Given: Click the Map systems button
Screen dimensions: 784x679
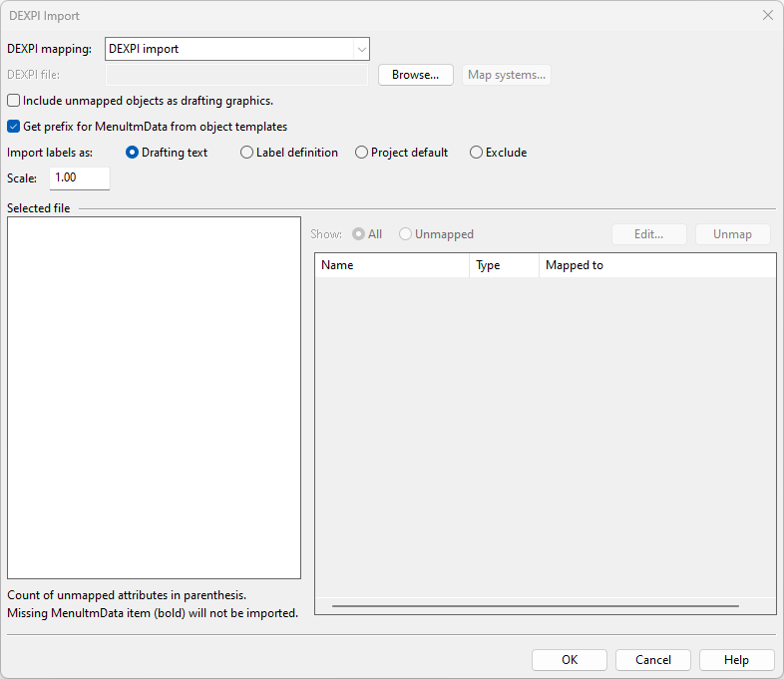Looking at the screenshot, I should pos(507,75).
